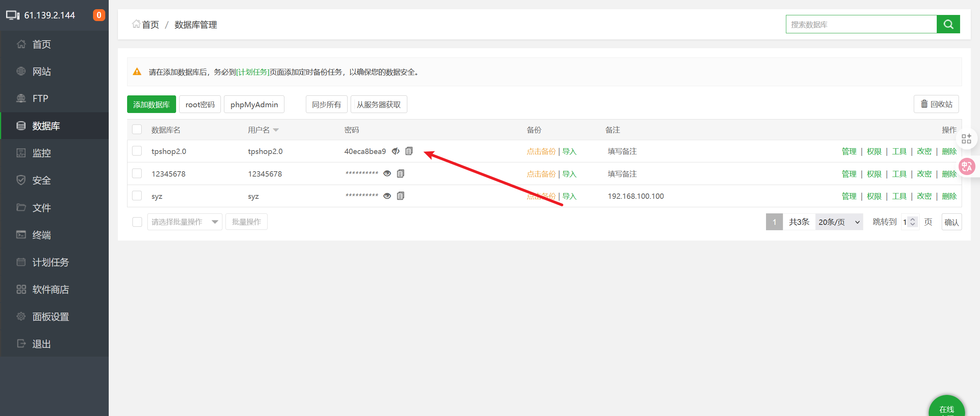The image size is (980, 416).
Task: Click the home icon in breadcrumb
Action: pyautogui.click(x=136, y=25)
